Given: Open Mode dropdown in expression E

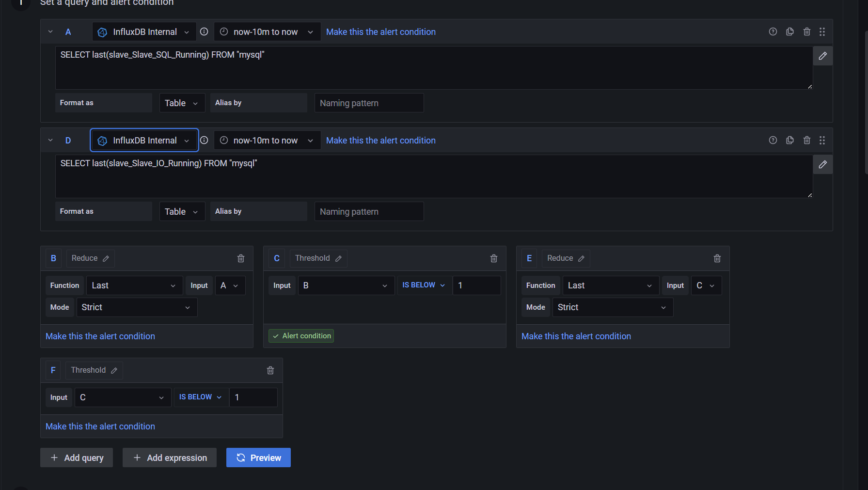Looking at the screenshot, I should point(613,307).
